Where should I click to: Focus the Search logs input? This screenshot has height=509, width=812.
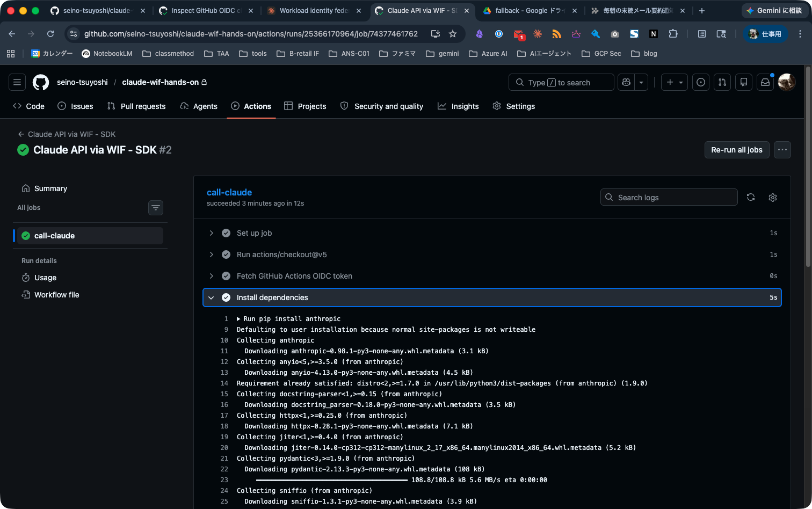pyautogui.click(x=669, y=197)
